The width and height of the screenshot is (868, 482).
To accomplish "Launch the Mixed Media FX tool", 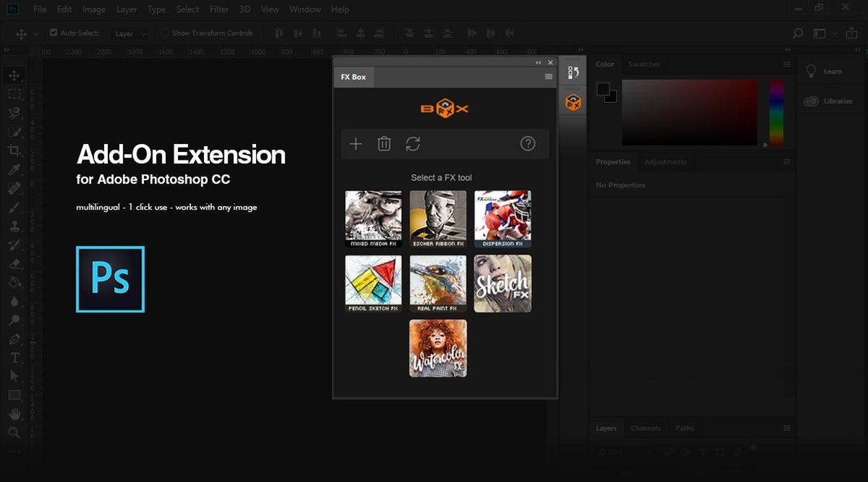I will 374,219.
